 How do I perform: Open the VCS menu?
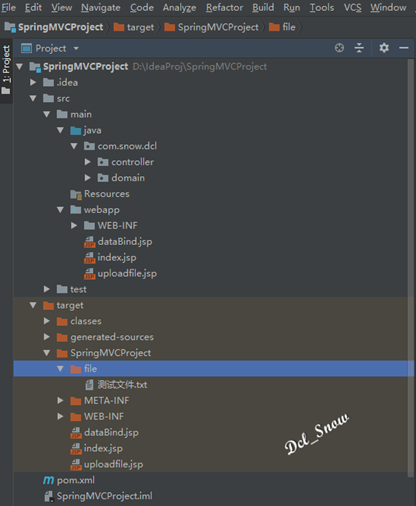(352, 7)
